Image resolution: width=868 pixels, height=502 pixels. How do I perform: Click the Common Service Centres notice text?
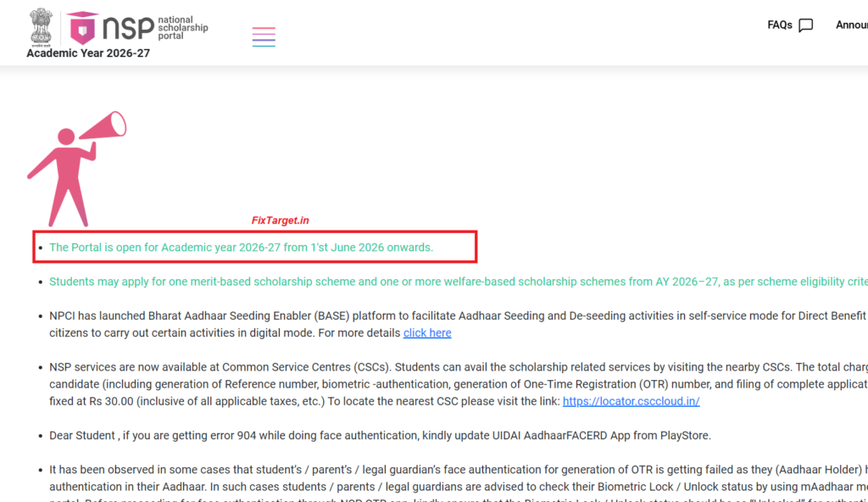[459, 384]
